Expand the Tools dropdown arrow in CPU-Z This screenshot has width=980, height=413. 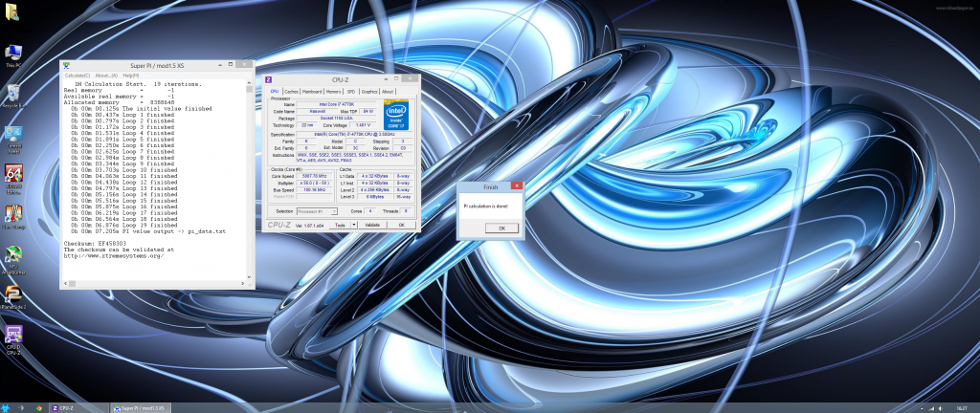[353, 225]
